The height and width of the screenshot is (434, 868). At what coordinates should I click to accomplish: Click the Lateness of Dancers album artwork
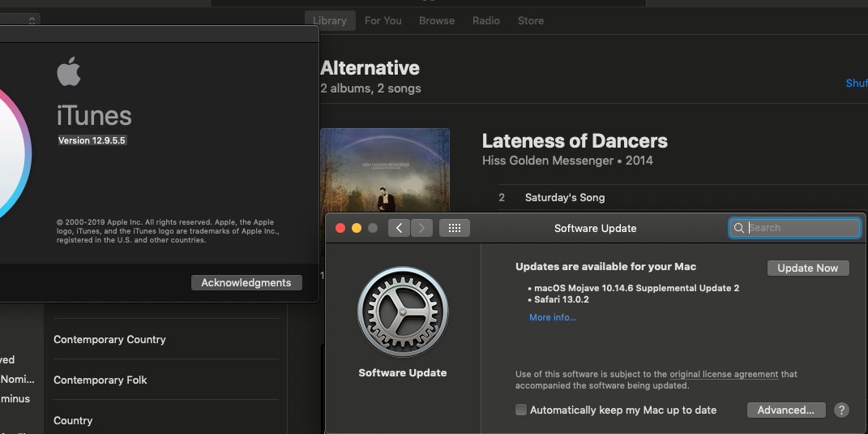click(385, 170)
